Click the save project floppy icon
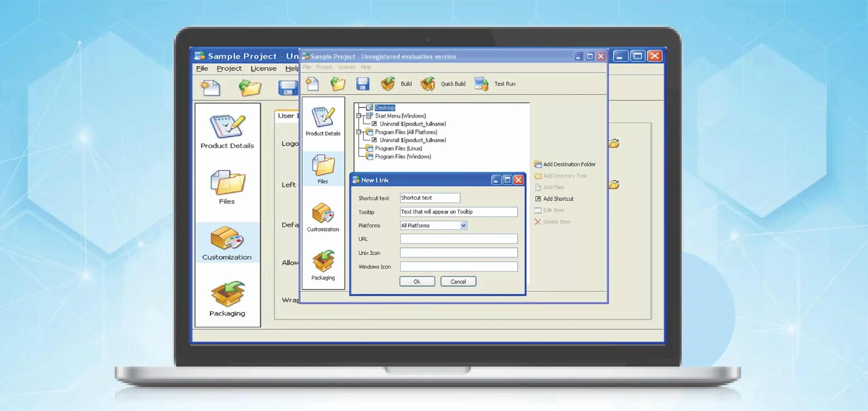Viewport: 868px width, 411px height. tap(362, 84)
